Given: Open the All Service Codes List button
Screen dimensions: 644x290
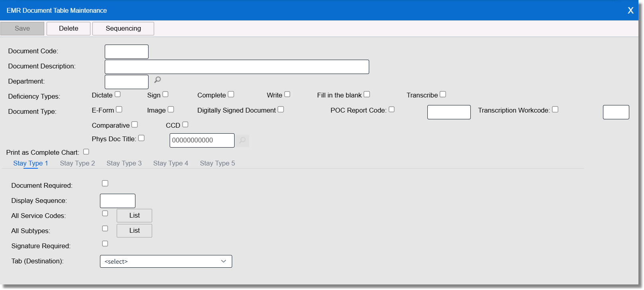Looking at the screenshot, I should pyautogui.click(x=134, y=216).
